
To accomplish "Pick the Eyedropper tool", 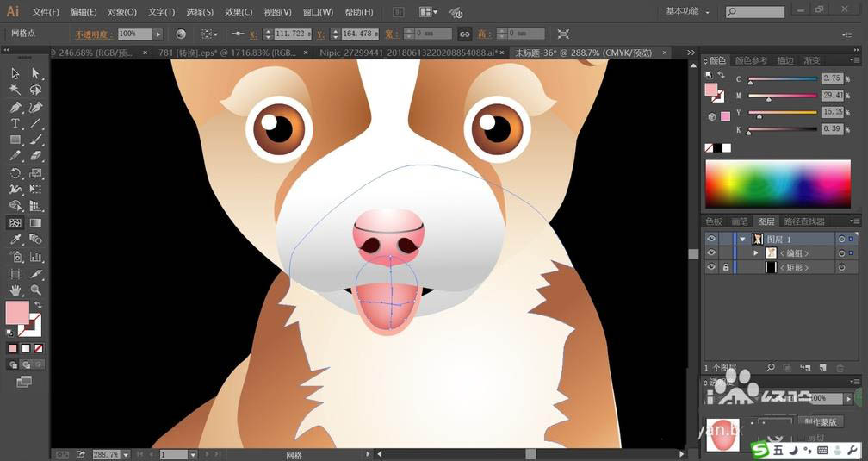I will (x=15, y=240).
